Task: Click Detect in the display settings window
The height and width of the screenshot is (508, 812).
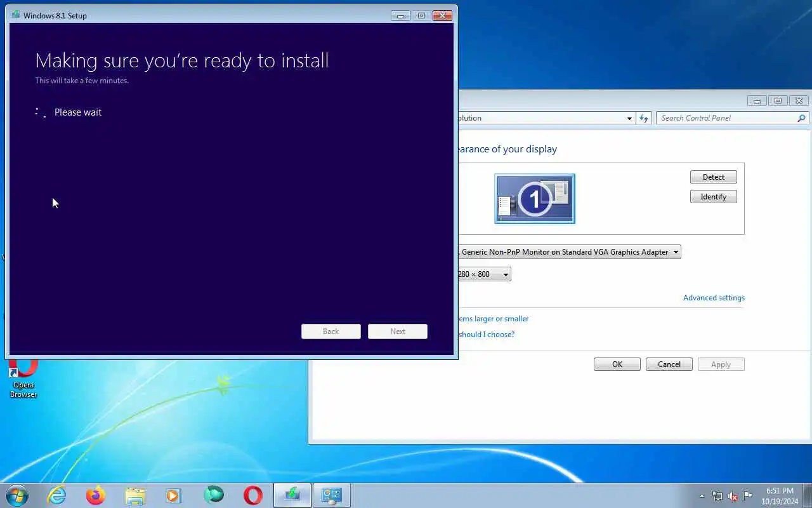Action: [x=714, y=177]
